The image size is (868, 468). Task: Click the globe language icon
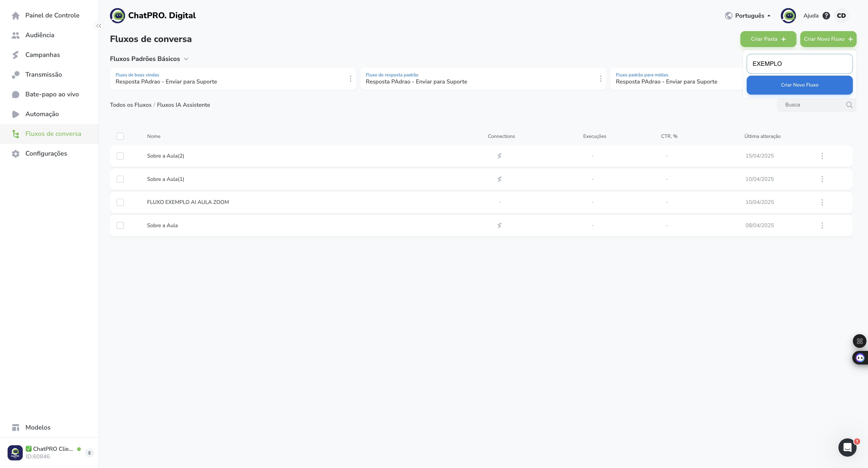pos(728,15)
